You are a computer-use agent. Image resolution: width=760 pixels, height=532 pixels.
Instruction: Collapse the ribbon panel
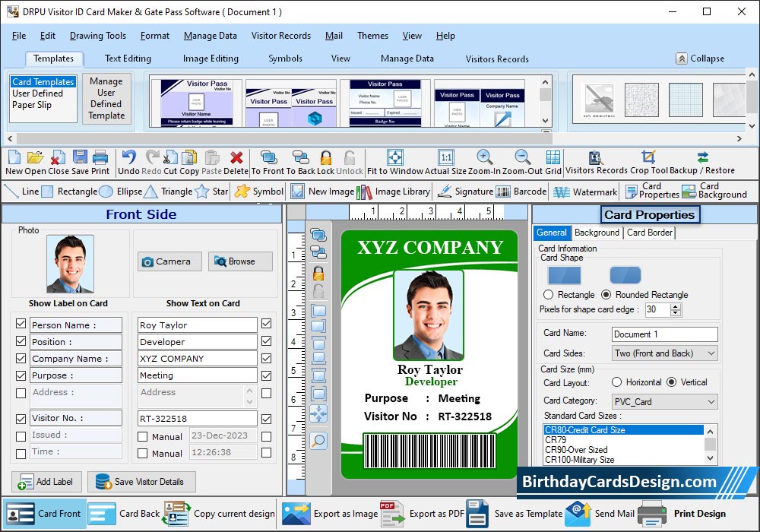point(700,59)
